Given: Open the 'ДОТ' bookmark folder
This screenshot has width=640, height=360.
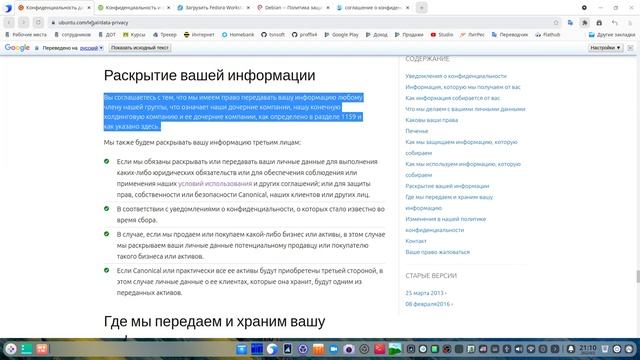Looking at the screenshot, I should 107,35.
